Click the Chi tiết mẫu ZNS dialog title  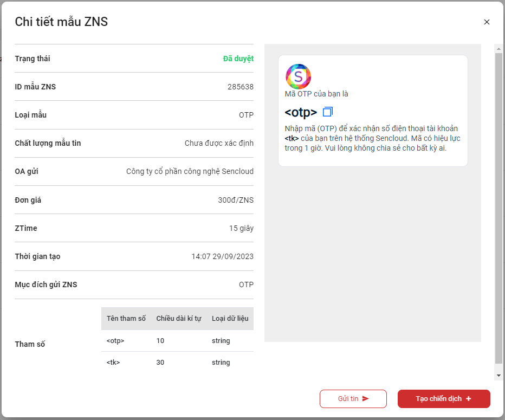point(61,22)
